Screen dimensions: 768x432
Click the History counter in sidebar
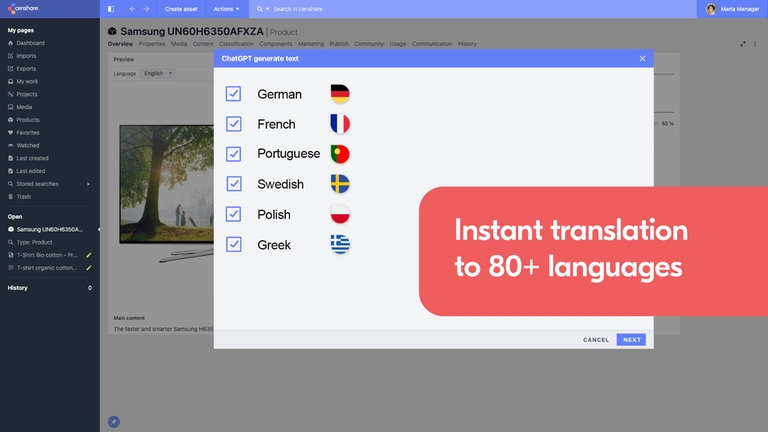[x=90, y=288]
